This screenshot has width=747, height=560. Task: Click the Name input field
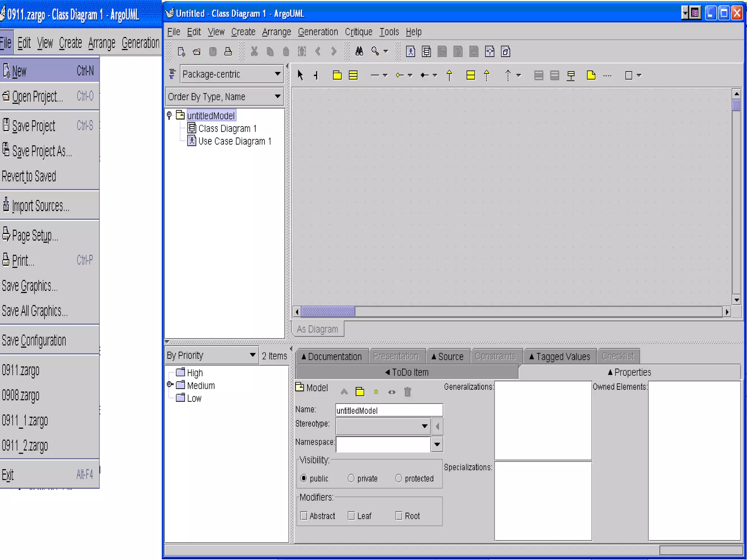(x=389, y=410)
